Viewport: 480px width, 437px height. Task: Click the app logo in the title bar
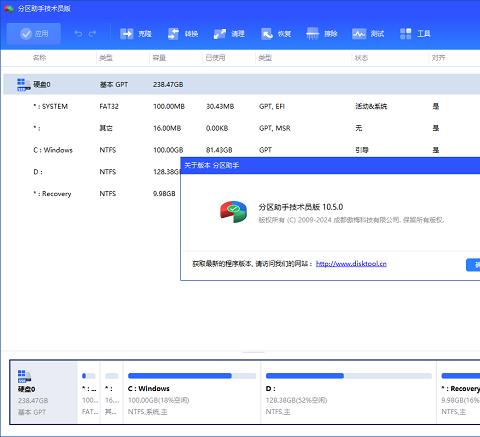(x=9, y=8)
